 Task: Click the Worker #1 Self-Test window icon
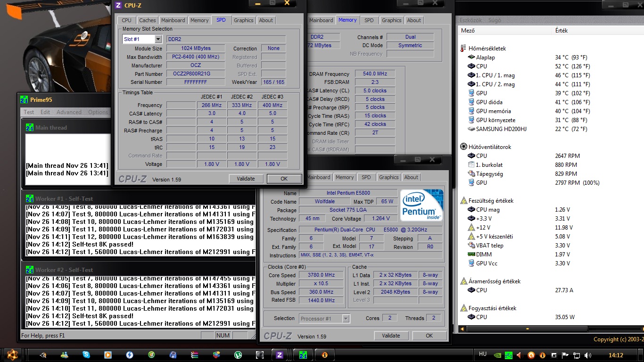(29, 198)
